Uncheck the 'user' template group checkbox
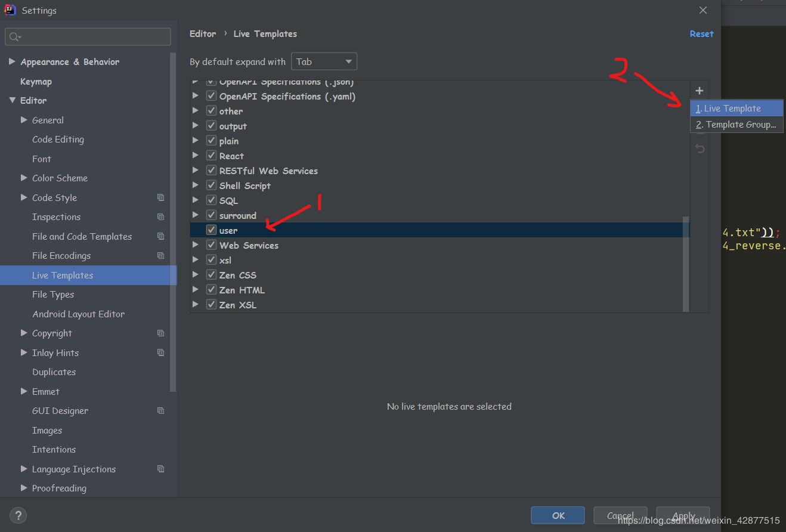Image resolution: width=786 pixels, height=532 pixels. coord(211,230)
